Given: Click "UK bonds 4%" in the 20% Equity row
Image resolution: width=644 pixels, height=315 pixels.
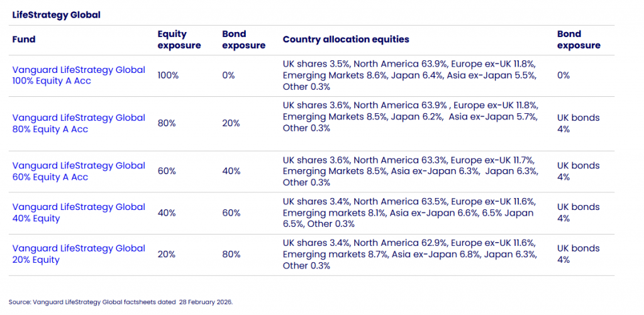Looking at the screenshot, I should tap(578, 254).
